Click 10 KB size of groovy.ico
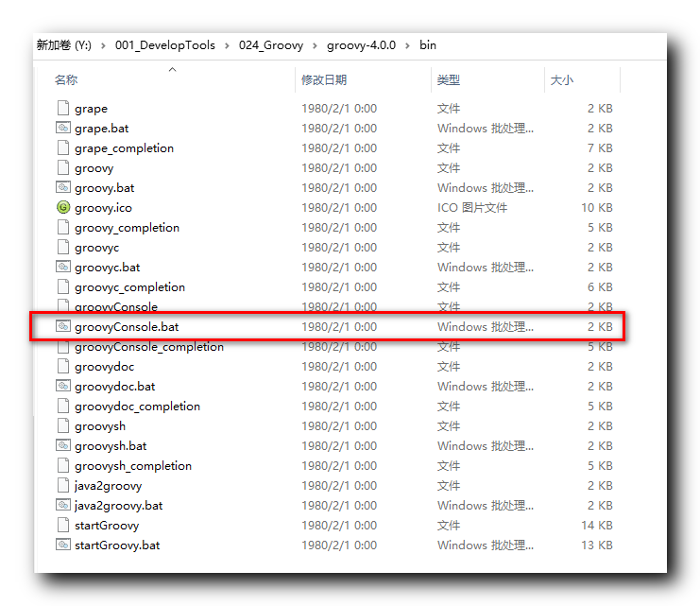 coord(597,207)
